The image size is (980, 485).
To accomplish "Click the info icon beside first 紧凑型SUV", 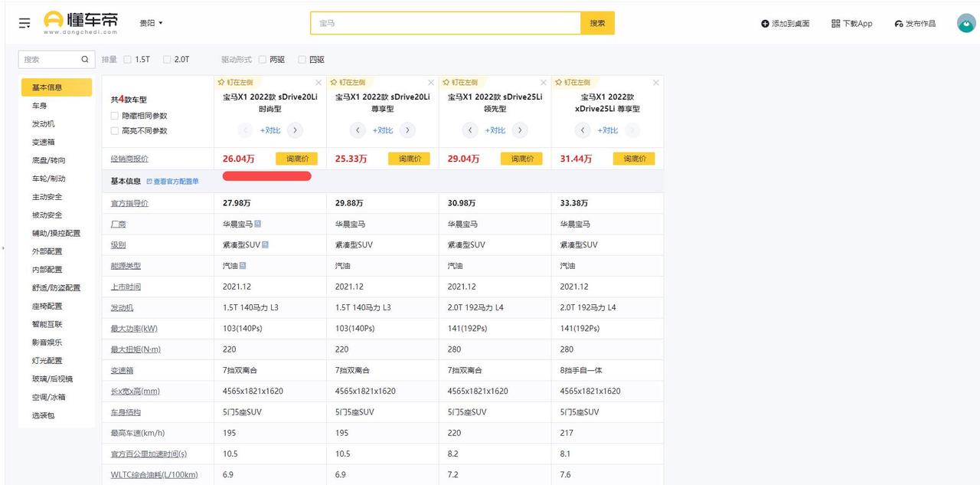I will (x=265, y=244).
